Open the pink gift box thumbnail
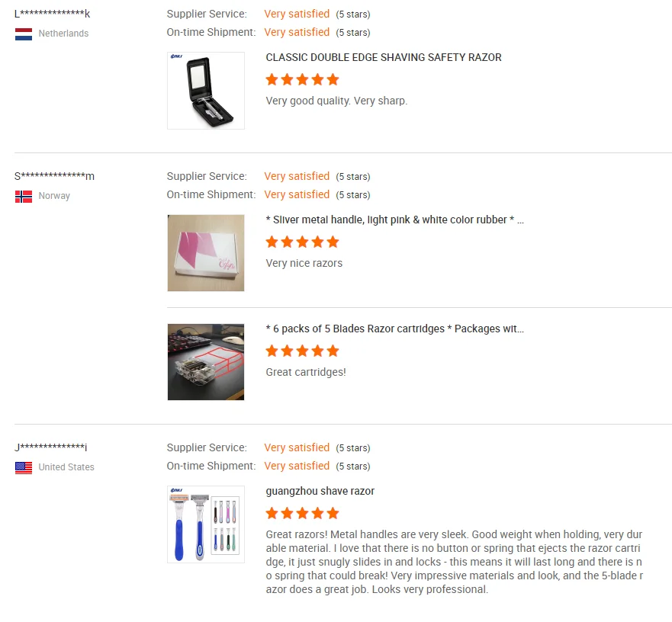The width and height of the screenshot is (672, 622). pyautogui.click(x=206, y=253)
